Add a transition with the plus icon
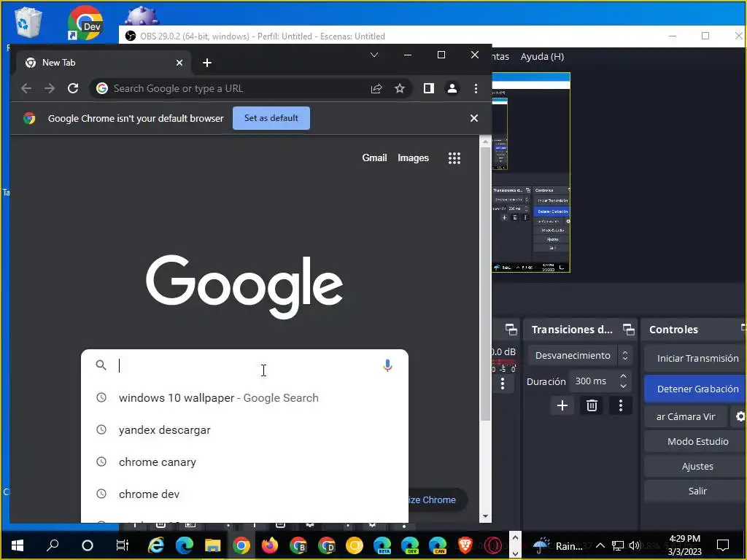This screenshot has width=747, height=560. (562, 405)
